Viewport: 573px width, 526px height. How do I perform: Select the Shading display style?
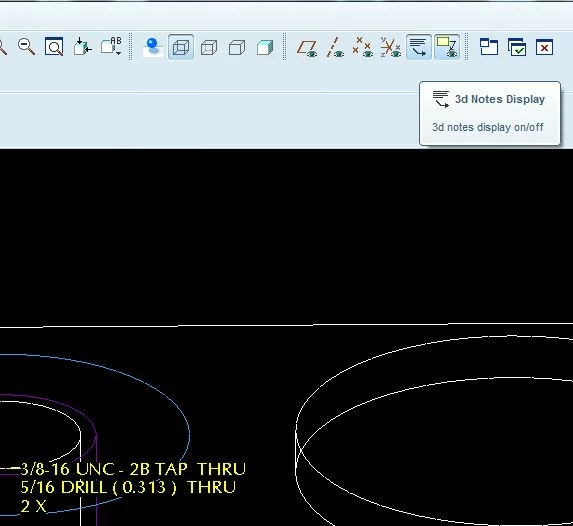click(265, 48)
